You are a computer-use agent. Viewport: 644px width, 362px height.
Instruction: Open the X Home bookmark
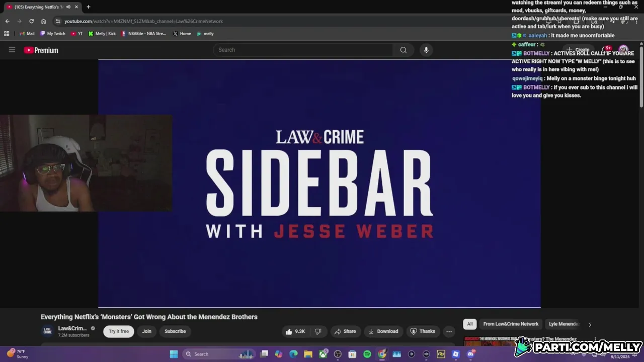(182, 34)
